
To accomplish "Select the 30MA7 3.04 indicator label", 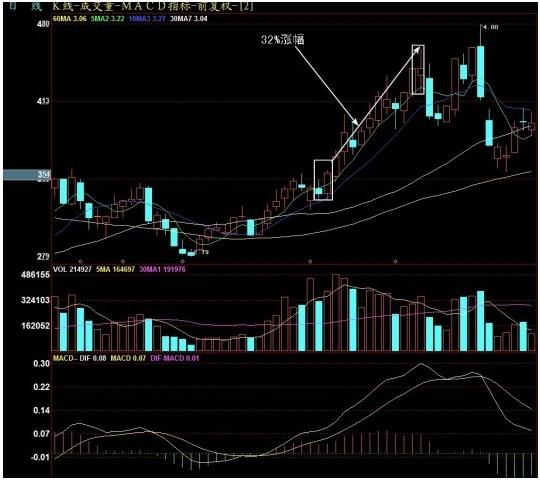I will pyautogui.click(x=188, y=19).
